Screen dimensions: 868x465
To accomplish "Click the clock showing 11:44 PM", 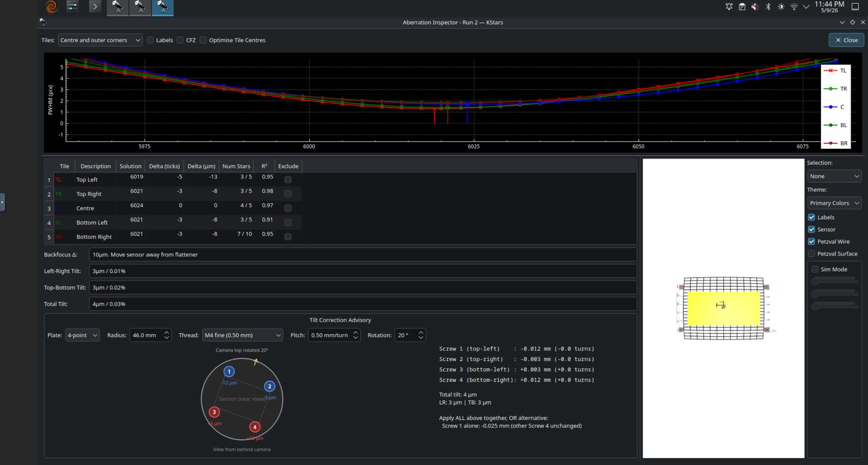I will [830, 7].
